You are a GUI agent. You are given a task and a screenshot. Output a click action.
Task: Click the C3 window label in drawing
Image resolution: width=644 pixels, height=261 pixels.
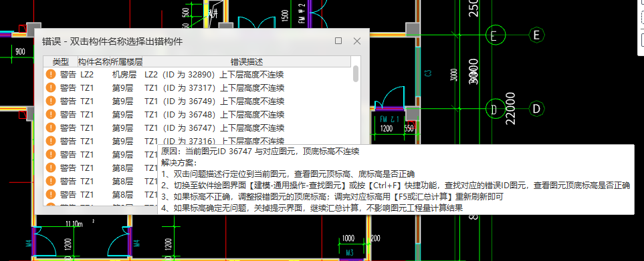point(427,73)
